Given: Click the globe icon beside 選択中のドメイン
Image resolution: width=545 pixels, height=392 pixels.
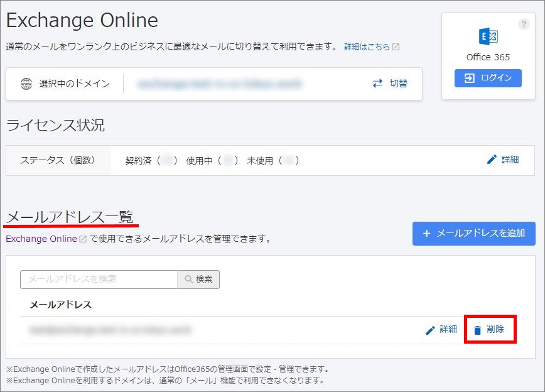Looking at the screenshot, I should [x=26, y=84].
